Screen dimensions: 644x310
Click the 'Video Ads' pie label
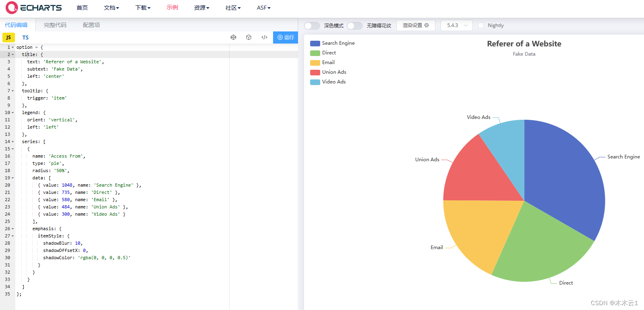tap(478, 117)
